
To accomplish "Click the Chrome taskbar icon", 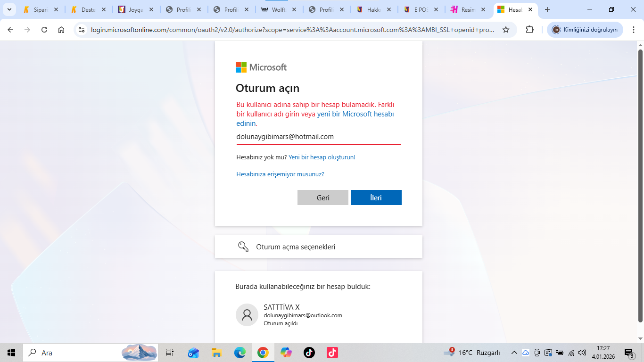I will click(x=263, y=353).
